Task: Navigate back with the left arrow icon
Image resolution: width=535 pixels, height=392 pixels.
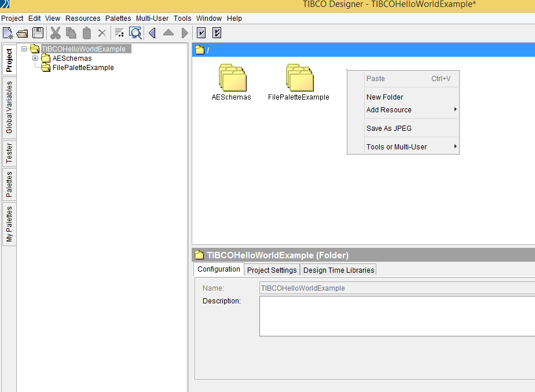Action: coord(152,33)
